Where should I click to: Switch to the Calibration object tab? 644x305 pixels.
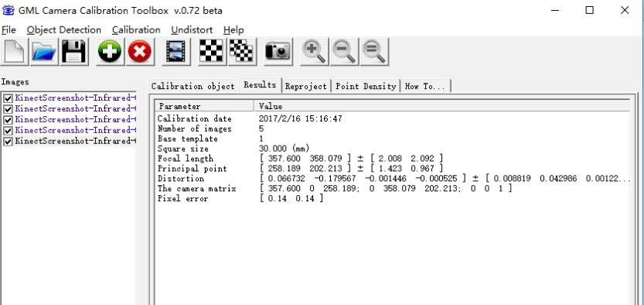(x=193, y=87)
